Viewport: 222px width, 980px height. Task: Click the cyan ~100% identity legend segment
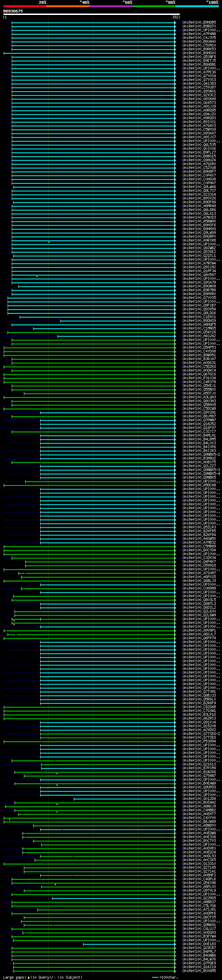tap(197, 7)
